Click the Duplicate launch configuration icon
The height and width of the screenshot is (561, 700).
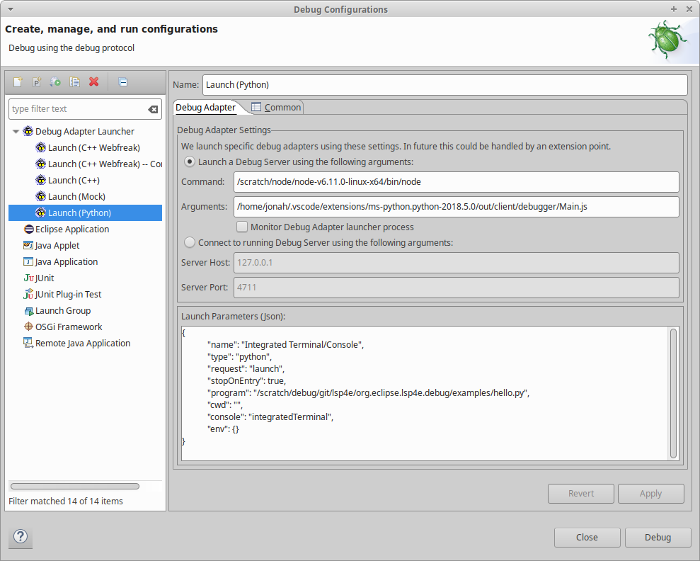point(74,82)
